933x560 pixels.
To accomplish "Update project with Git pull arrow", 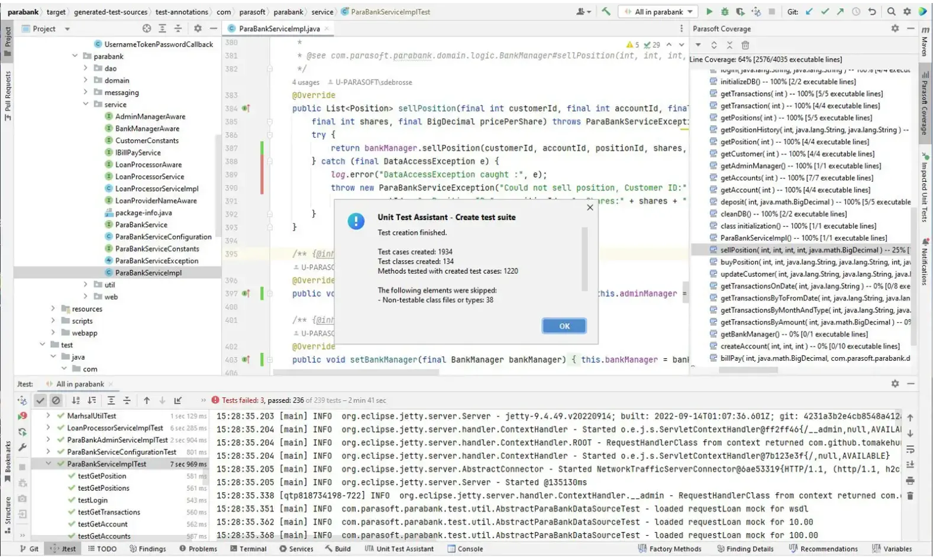I will click(809, 12).
